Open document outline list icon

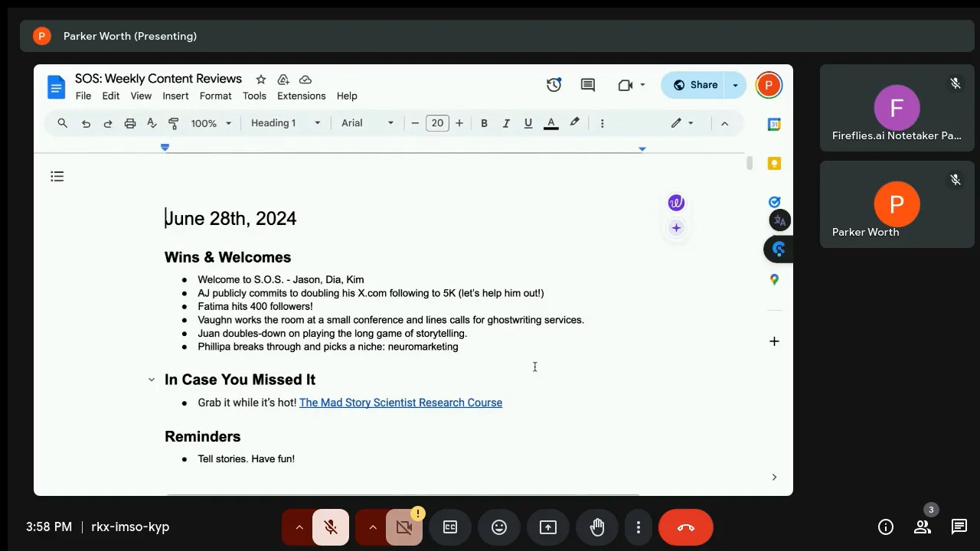[x=57, y=177]
